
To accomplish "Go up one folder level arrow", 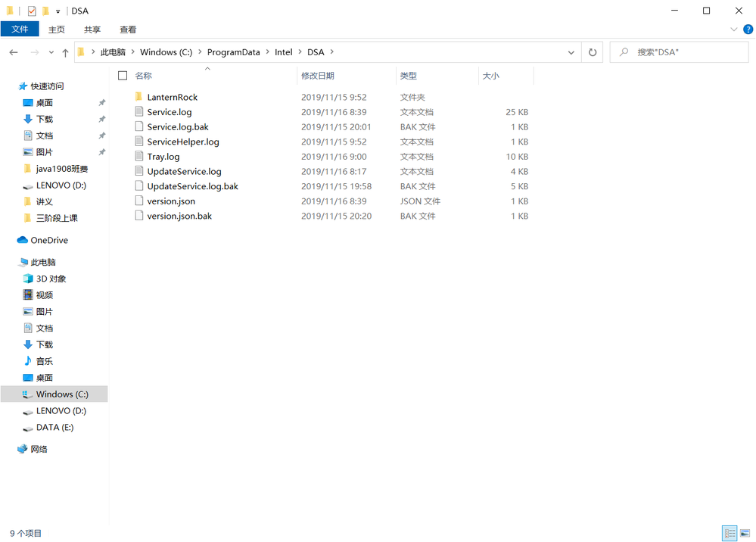I will point(66,52).
